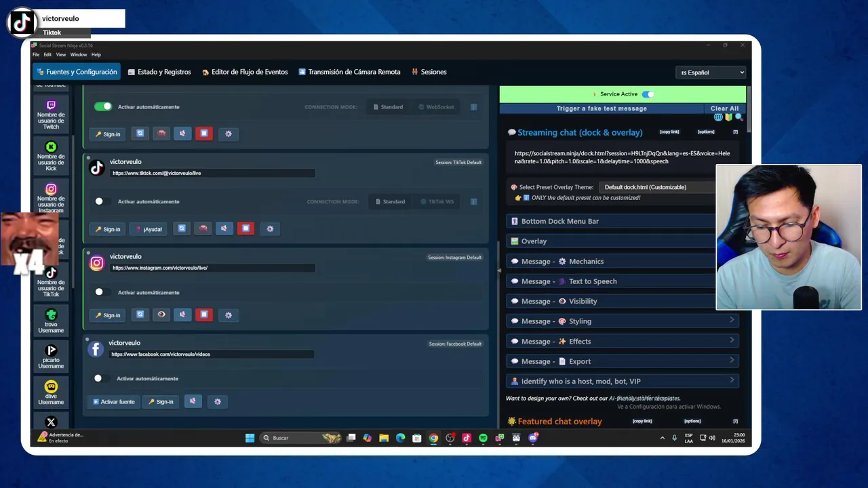Image resolution: width=868 pixels, height=488 pixels.
Task: Show the Instagram source with eye icon
Action: click(161, 314)
